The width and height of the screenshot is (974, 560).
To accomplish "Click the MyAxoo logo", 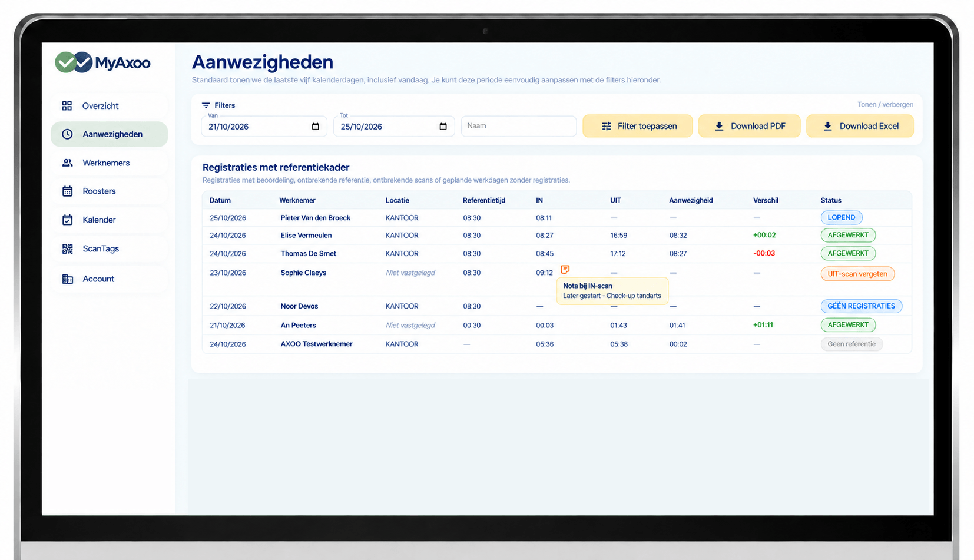I will [x=102, y=62].
